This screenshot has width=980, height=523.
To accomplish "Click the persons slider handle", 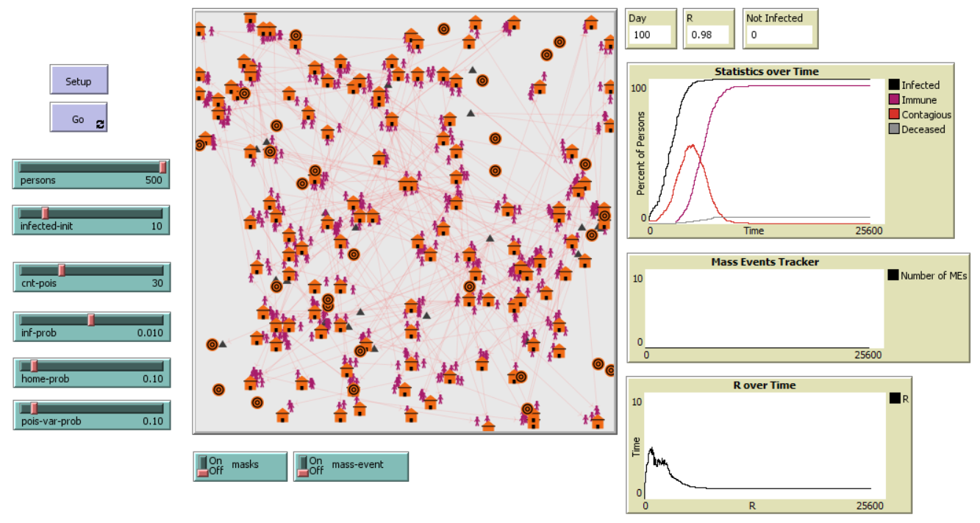I will tap(163, 167).
